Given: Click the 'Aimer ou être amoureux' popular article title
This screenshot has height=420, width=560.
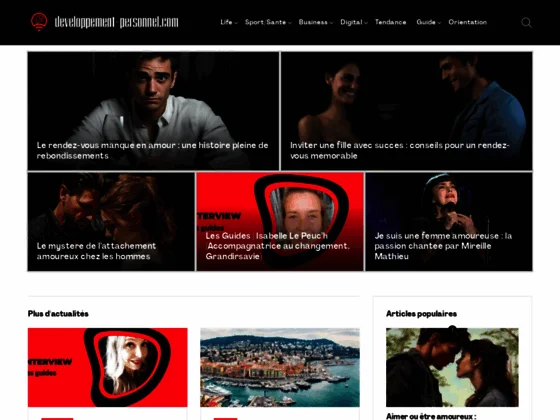Looking at the screenshot, I should click(x=431, y=416).
